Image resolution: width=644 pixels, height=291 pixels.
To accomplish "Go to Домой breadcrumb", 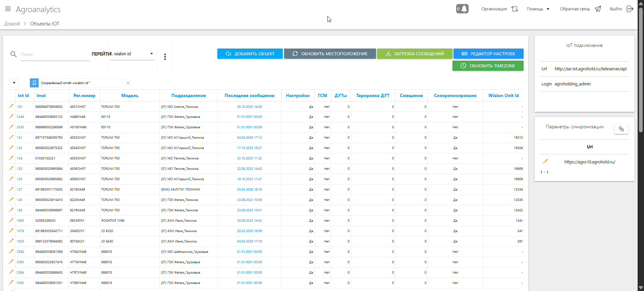I will coord(12,24).
